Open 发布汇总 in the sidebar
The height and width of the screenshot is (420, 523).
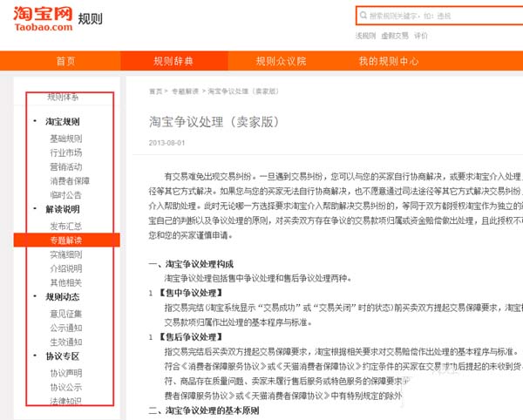tap(66, 227)
